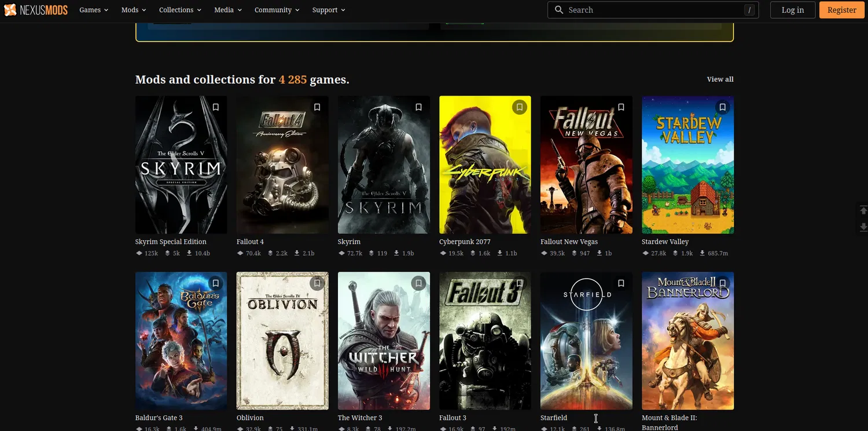Click the Stardew Valley cover image
Screen dimensions: 868x431
click(x=687, y=165)
